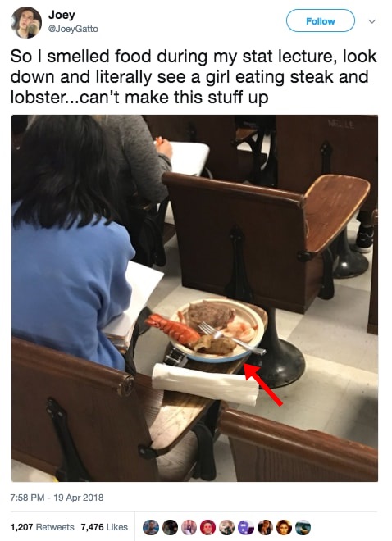This screenshot has width=392, height=541.
Task: Click the red background liker avatar
Action: click(x=207, y=527)
